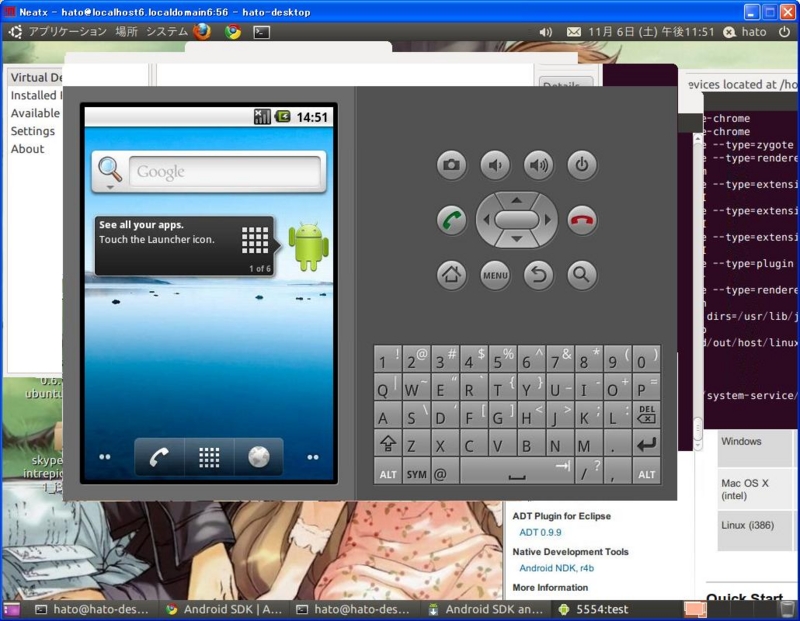Click D-pad right arrow
Viewport: 800px width, 621px height.
pos(548,220)
